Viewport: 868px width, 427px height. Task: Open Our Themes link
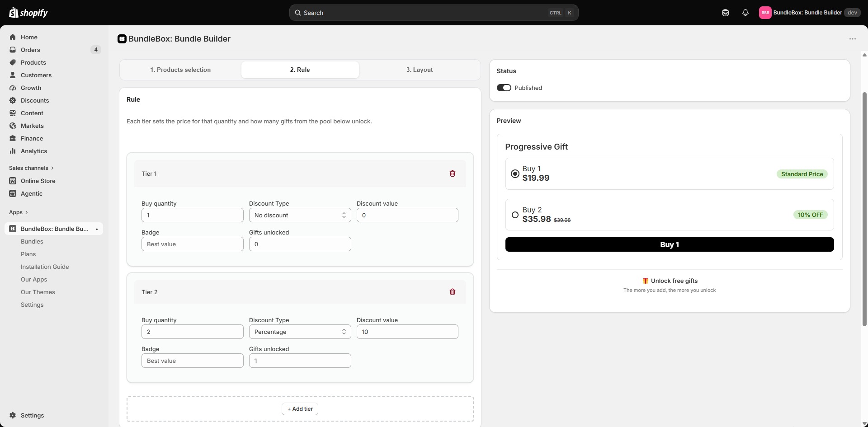(38, 292)
